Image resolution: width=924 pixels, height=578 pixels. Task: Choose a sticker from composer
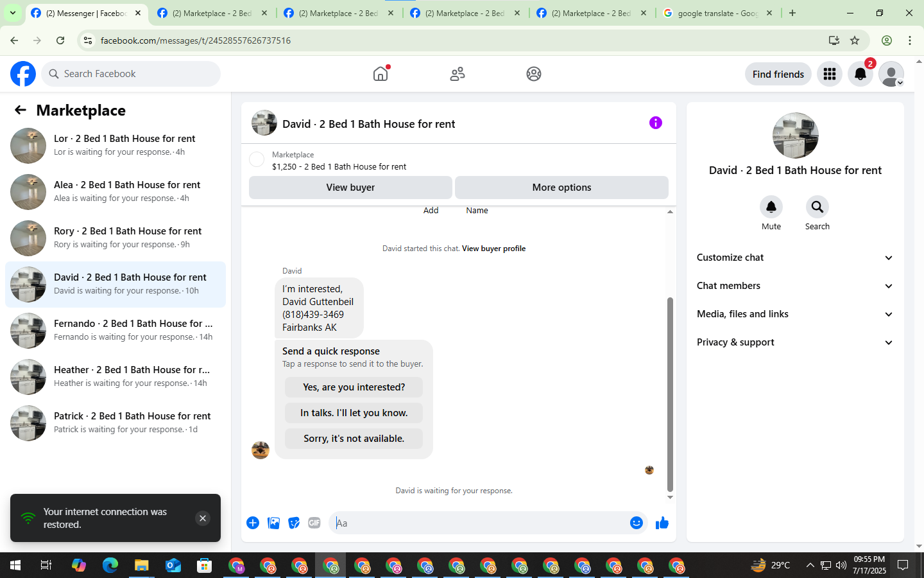point(294,523)
